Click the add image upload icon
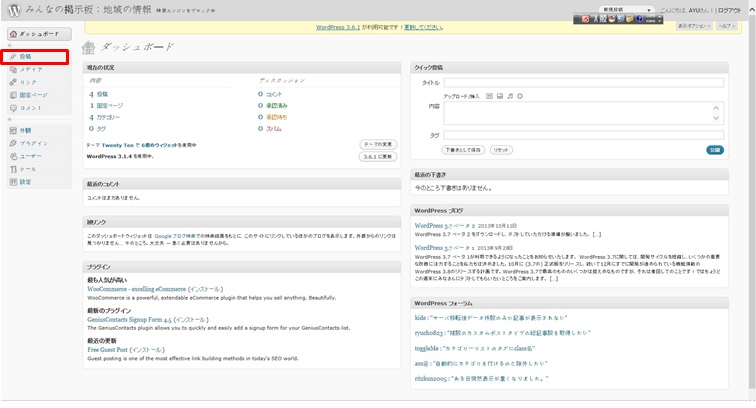 [489, 96]
